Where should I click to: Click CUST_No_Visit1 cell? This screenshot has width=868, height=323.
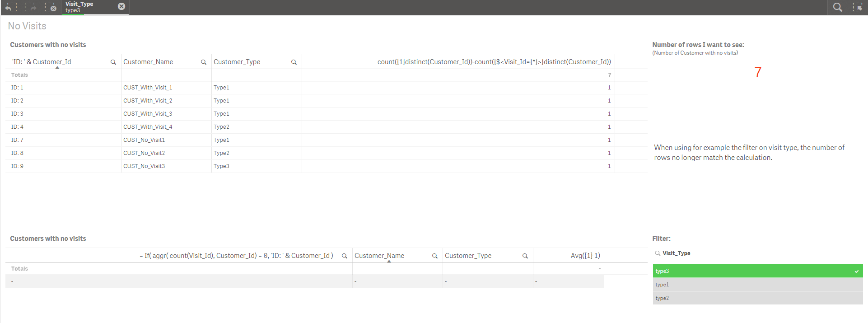click(166, 140)
